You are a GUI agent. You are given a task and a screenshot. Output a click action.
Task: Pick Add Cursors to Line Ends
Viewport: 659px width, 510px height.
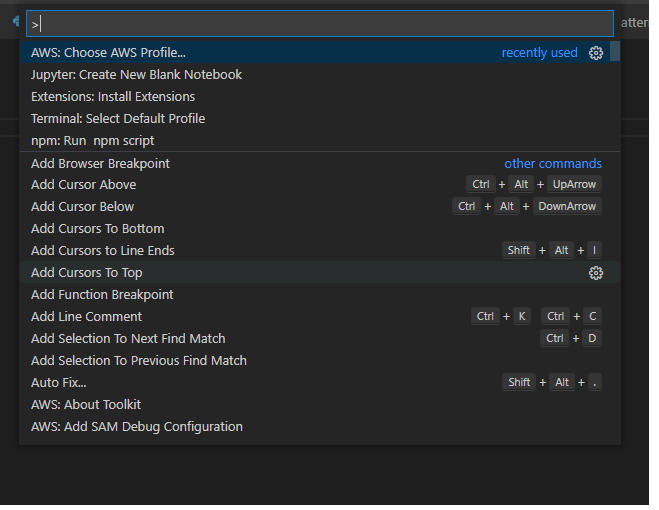click(x=102, y=251)
